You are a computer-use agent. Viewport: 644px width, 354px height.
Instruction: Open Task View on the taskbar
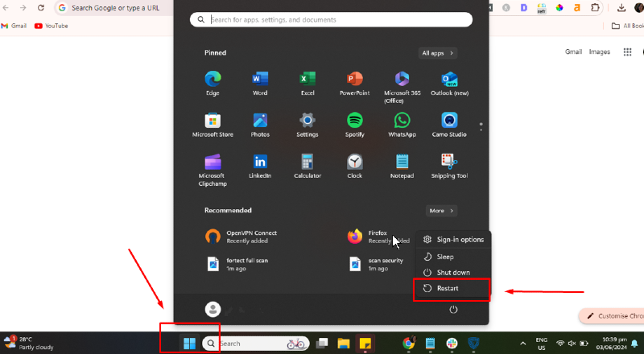[x=321, y=344]
